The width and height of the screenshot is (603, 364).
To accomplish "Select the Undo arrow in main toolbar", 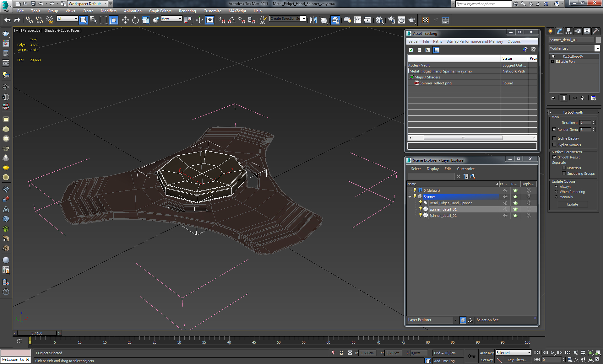I will [8, 20].
